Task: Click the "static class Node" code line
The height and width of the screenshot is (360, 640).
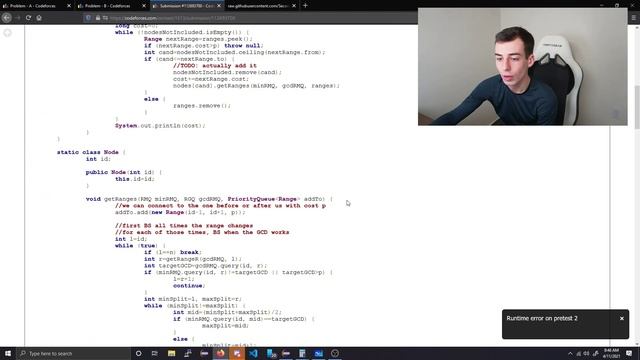Action: pos(91,152)
